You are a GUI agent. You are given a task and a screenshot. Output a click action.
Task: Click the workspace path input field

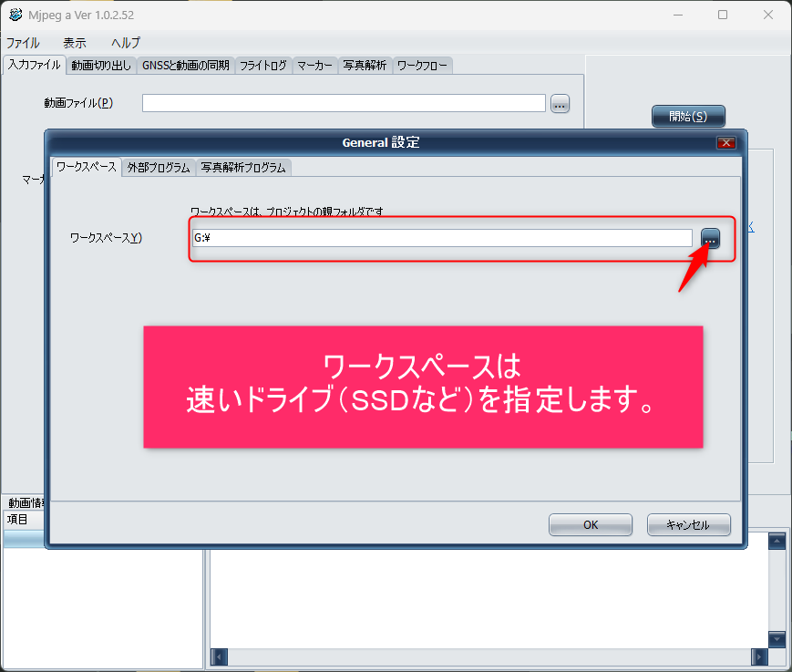point(442,238)
